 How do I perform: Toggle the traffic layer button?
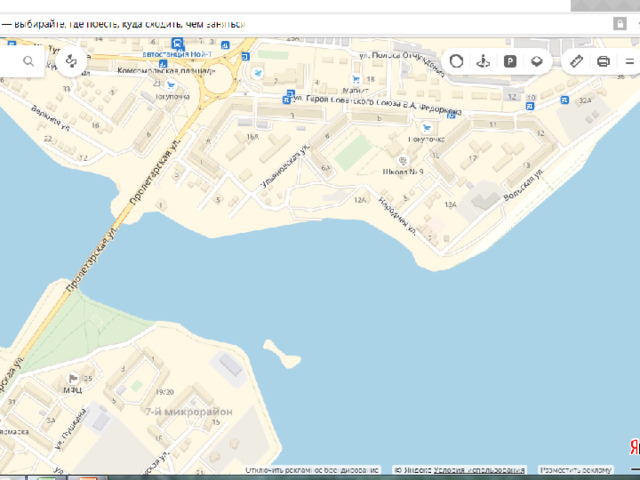456,62
